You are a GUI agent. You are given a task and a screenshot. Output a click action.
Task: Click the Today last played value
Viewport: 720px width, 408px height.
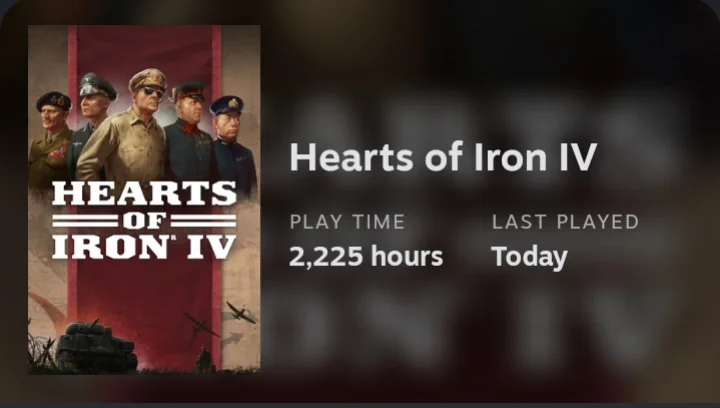coord(529,257)
